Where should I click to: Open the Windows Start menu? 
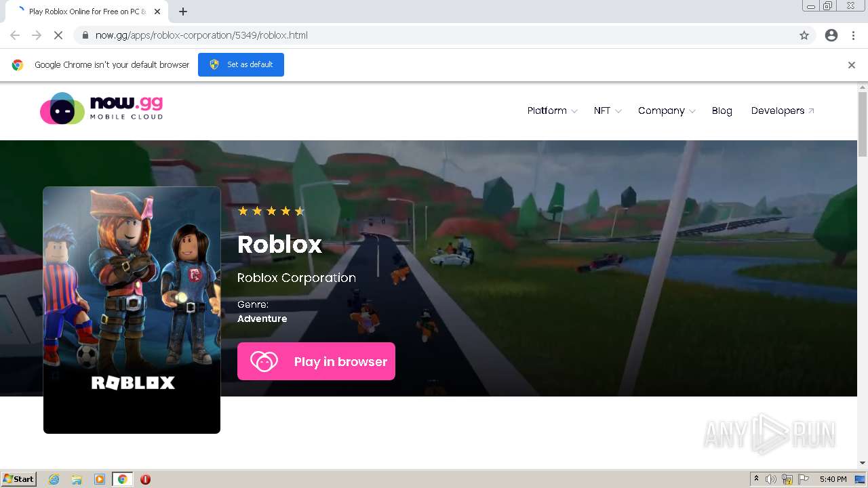(x=19, y=479)
